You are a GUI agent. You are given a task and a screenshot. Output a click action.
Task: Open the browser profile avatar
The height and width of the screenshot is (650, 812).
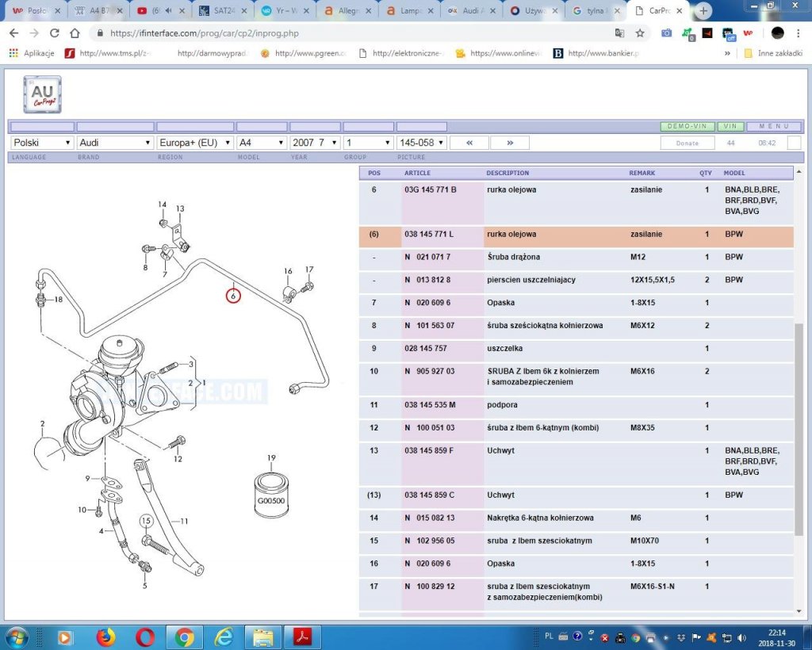(x=777, y=33)
